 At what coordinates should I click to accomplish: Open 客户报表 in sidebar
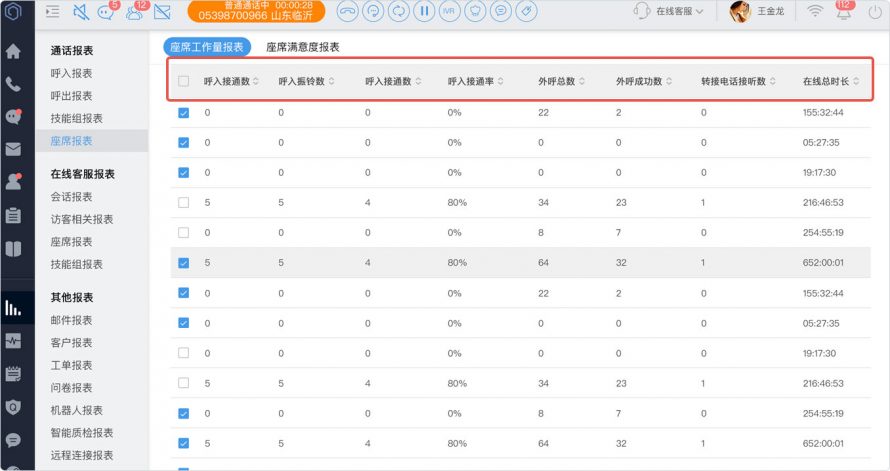pyautogui.click(x=71, y=343)
